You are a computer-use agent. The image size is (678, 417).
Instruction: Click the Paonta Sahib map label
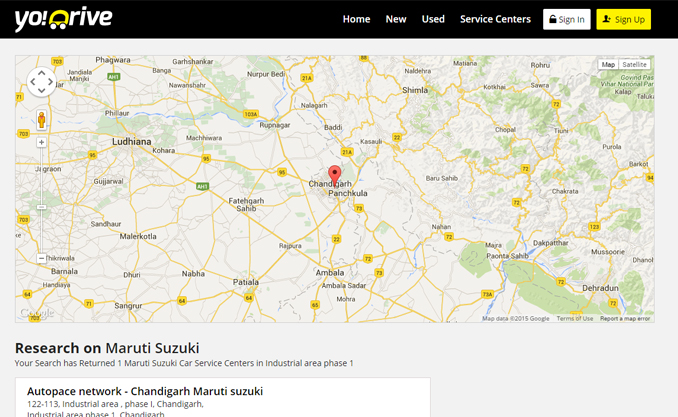tap(507, 256)
